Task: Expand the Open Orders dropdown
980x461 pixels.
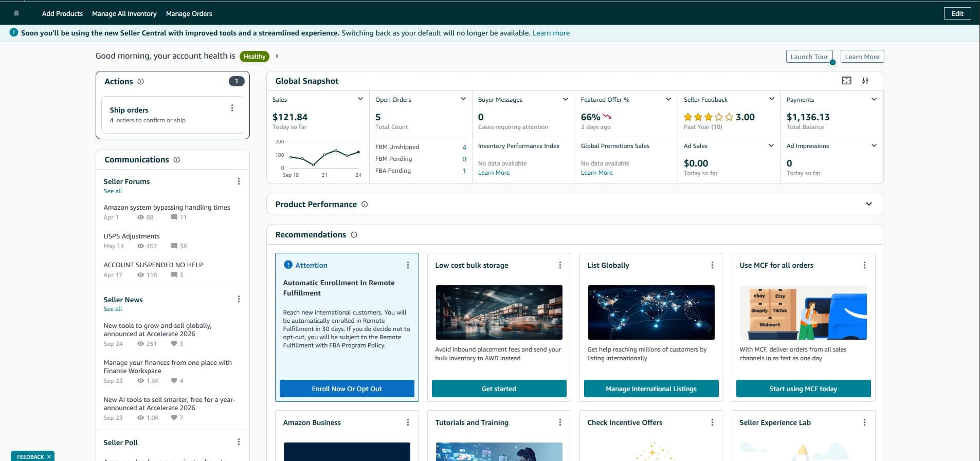Action: pyautogui.click(x=463, y=99)
